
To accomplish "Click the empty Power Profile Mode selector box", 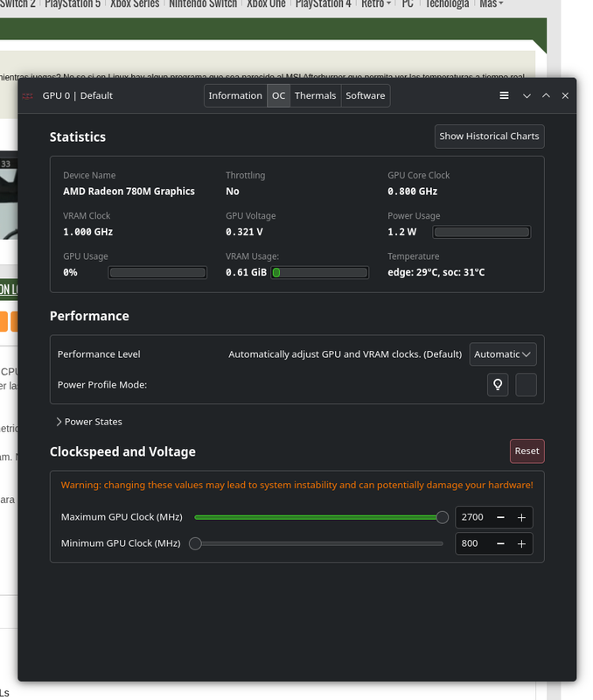I will pyautogui.click(x=526, y=384).
